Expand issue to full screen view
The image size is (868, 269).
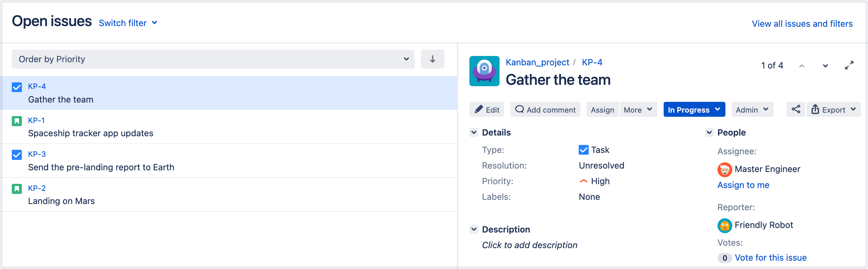tap(849, 65)
